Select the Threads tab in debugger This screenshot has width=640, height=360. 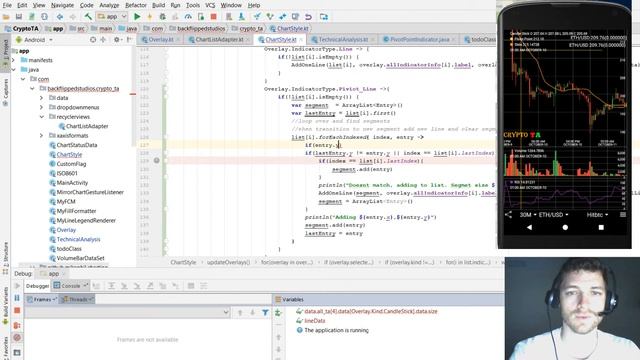point(77,300)
